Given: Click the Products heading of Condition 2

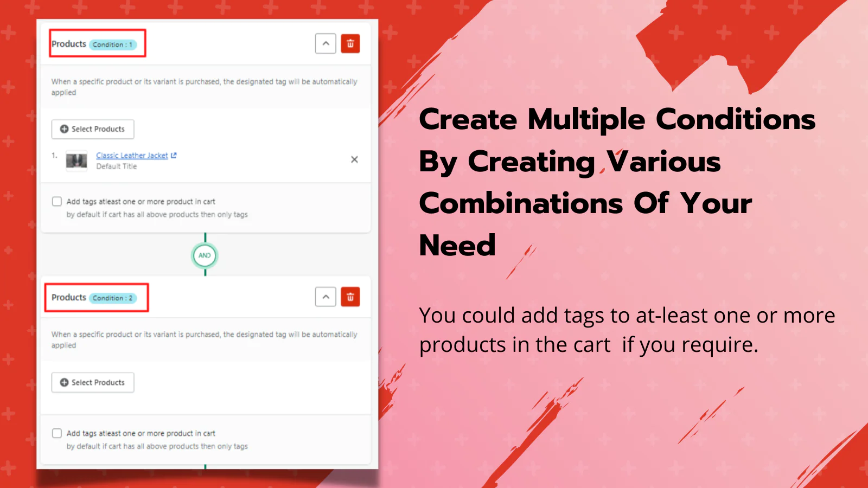Looking at the screenshot, I should [69, 297].
